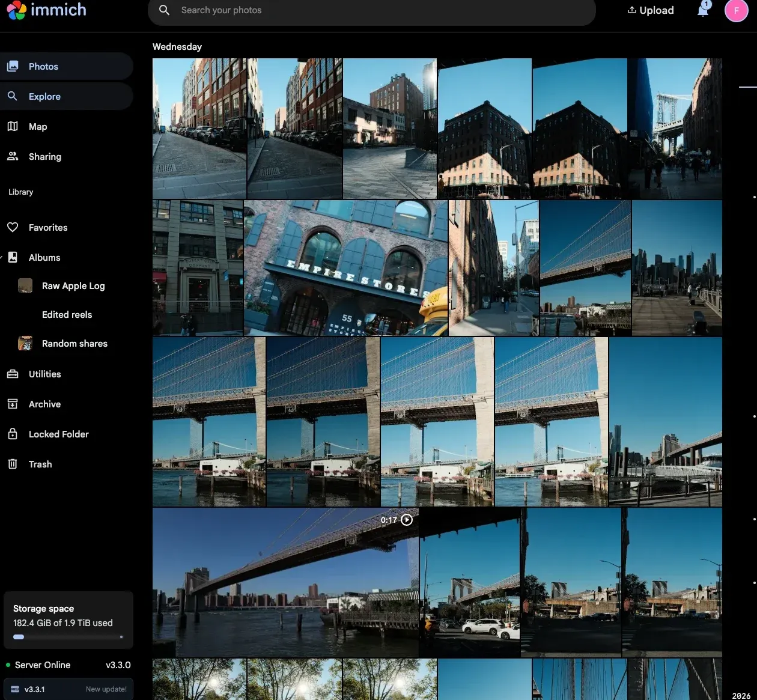
Task: Open Favorites from the library
Action: [66, 227]
